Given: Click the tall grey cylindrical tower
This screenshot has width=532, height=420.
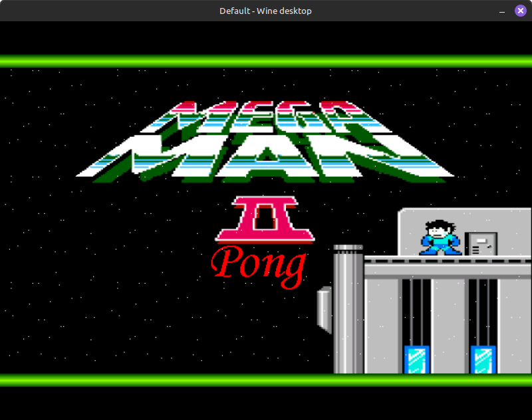Looking at the screenshot, I should click(x=348, y=309).
